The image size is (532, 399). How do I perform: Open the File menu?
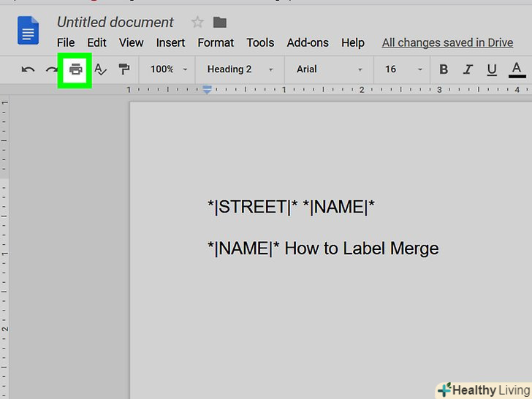point(66,43)
